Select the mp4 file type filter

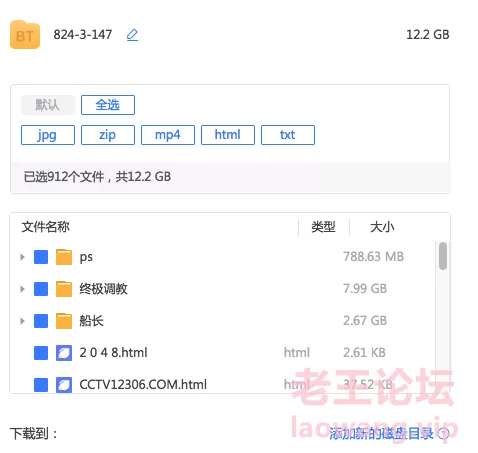[x=168, y=135]
